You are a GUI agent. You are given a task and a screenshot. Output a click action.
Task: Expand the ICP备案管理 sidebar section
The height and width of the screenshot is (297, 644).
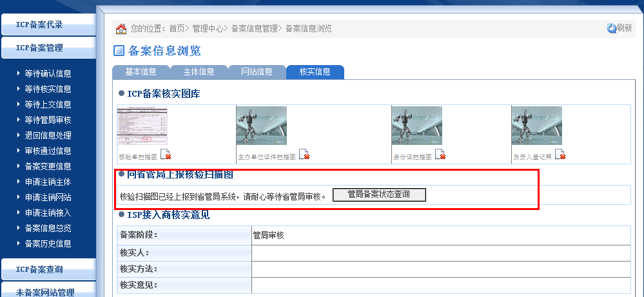pyautogui.click(x=48, y=48)
